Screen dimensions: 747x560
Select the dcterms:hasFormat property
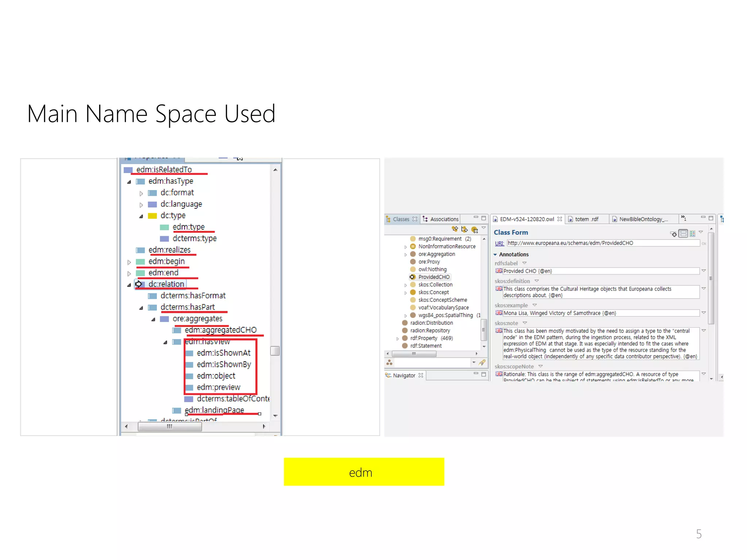coord(193,296)
